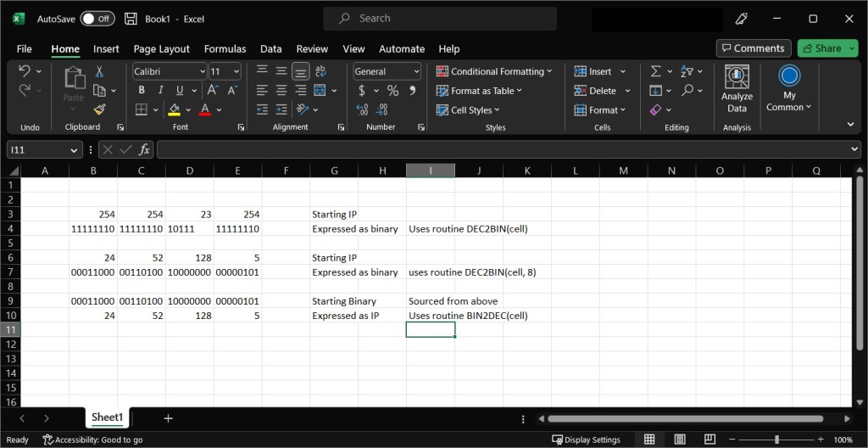Click the AutoSum sigma icon
868x448 pixels.
tap(655, 71)
